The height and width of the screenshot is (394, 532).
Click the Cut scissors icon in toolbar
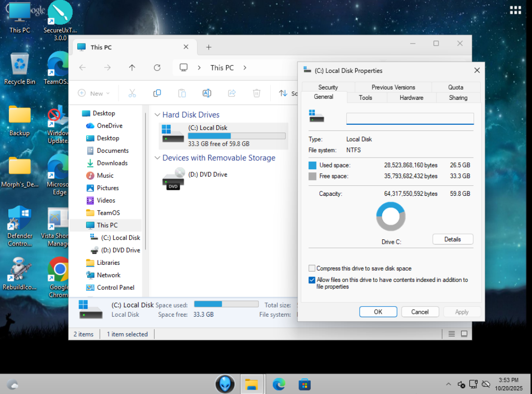point(132,93)
